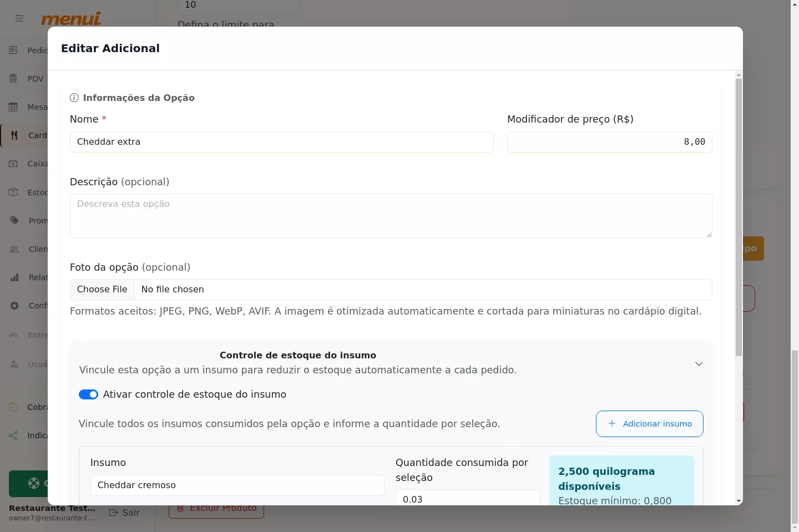Click the page vertical scrollbar thumb
799x532 pixels.
[795, 437]
